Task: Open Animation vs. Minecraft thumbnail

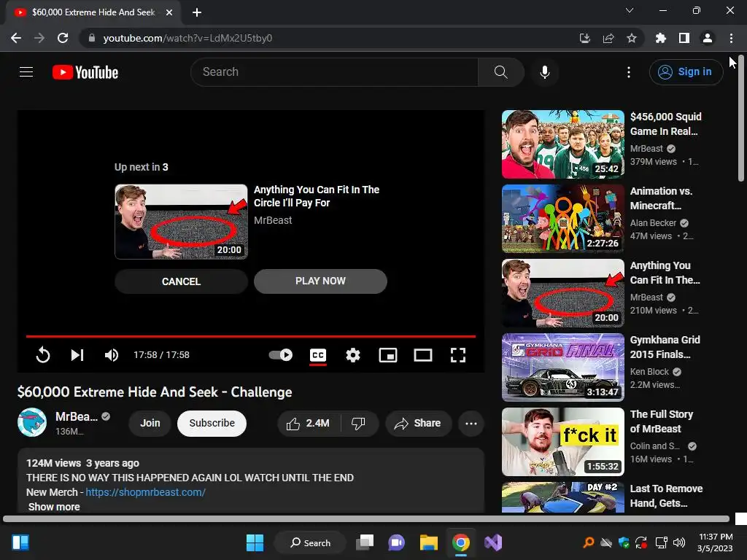Action: pyautogui.click(x=563, y=219)
